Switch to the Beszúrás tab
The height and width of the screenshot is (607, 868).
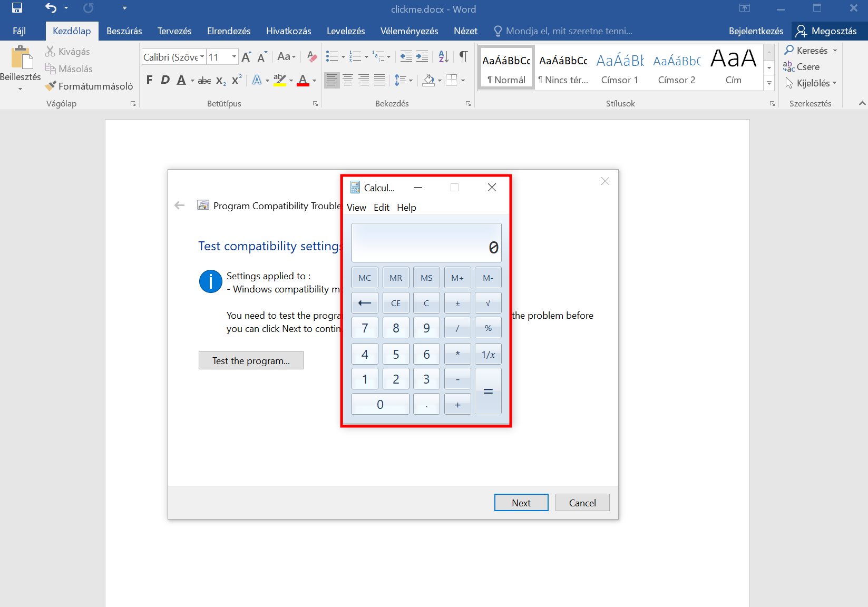point(124,31)
